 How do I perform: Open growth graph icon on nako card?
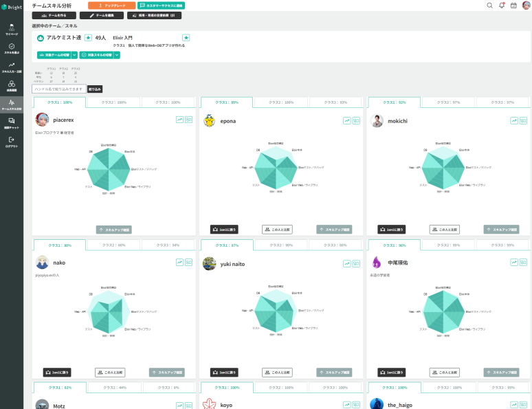(179, 262)
